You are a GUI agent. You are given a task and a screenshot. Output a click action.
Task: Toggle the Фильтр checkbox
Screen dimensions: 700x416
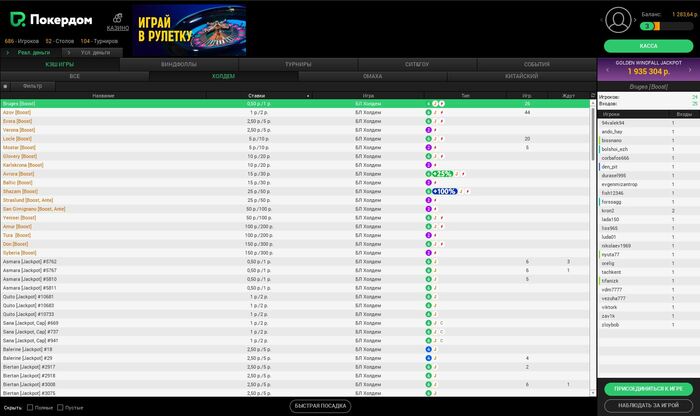point(5,86)
